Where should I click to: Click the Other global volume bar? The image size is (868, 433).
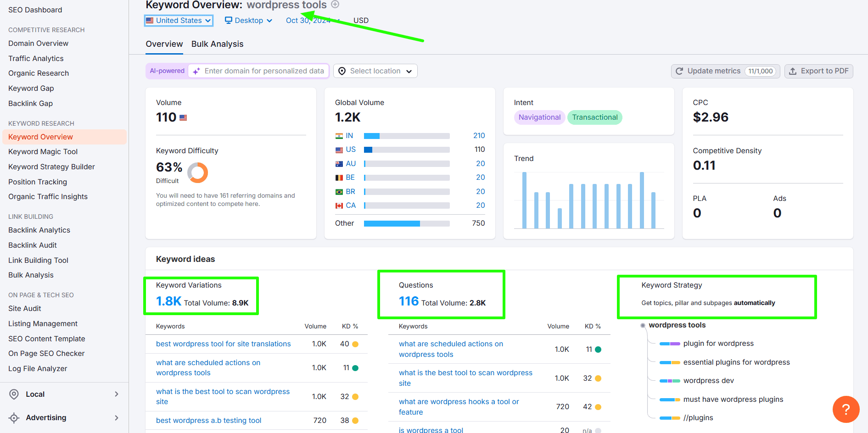coord(407,223)
